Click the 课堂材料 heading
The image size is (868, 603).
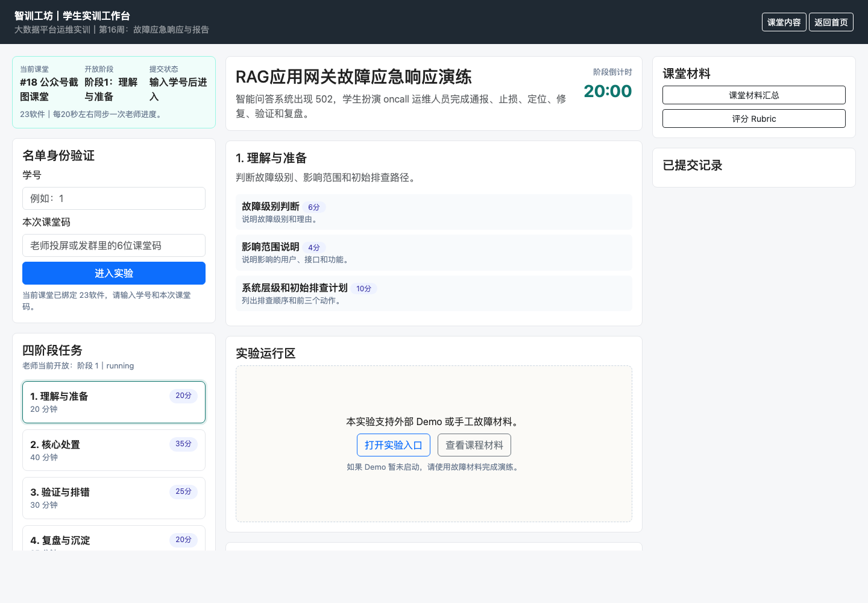coord(687,74)
